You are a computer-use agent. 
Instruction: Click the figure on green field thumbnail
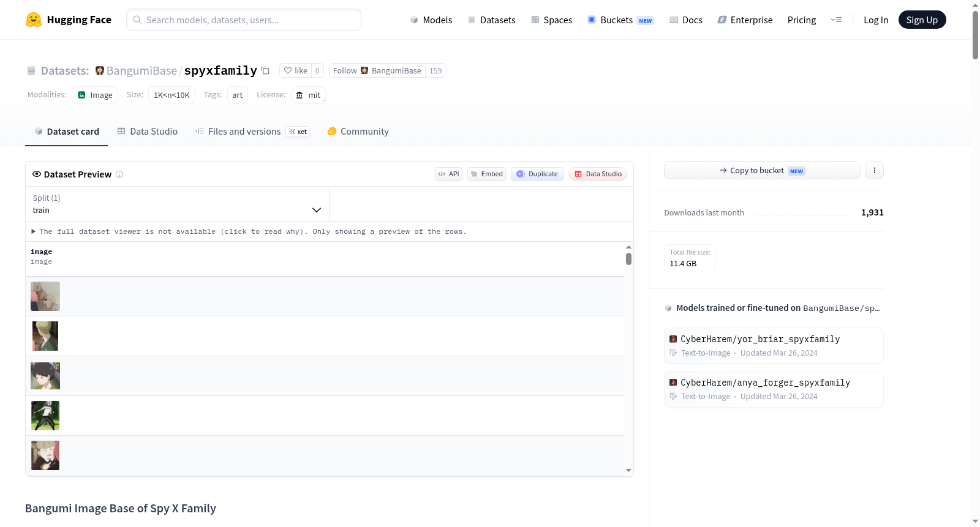(x=45, y=416)
